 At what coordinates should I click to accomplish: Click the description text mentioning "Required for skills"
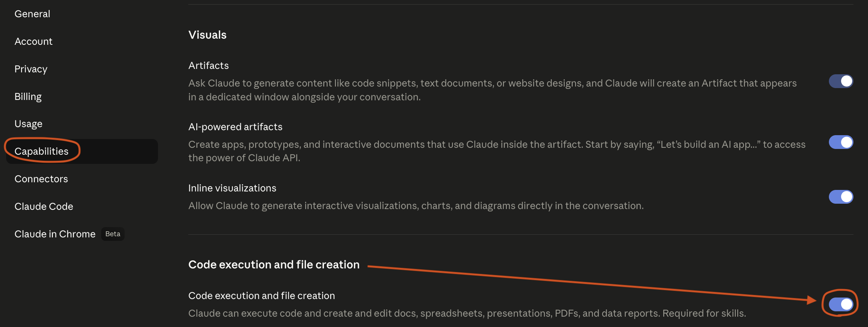tap(467, 313)
